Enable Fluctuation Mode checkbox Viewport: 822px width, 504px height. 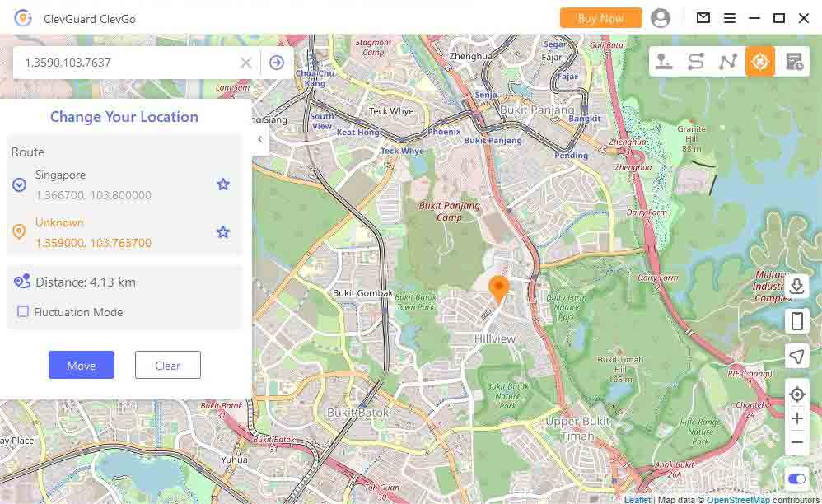click(23, 312)
